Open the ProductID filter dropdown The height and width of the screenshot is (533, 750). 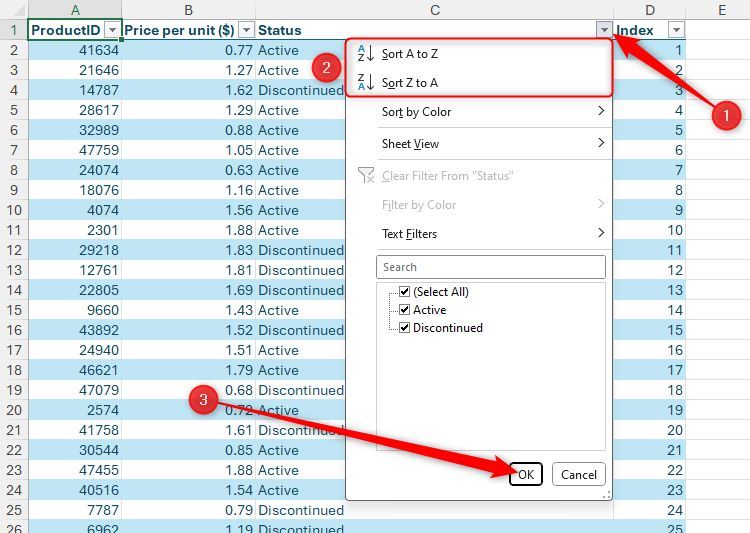coord(112,30)
